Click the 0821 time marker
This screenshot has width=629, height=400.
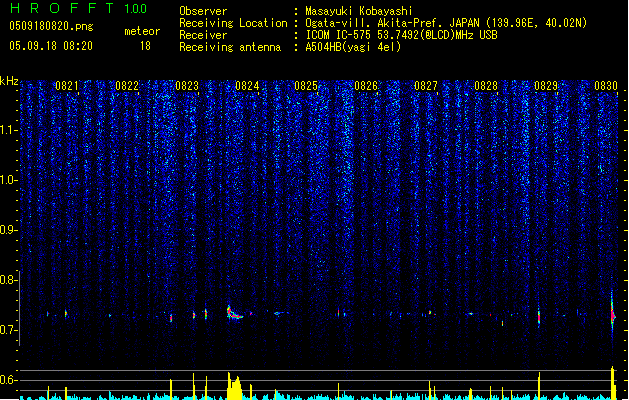click(67, 86)
